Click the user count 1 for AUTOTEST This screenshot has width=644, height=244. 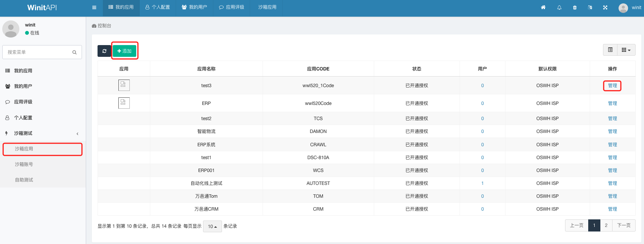click(x=482, y=183)
